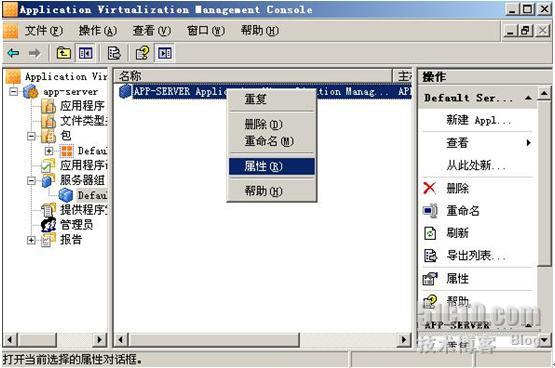Click the Forward arrow toolbar icon
The width and height of the screenshot is (555, 368).
pos(34,53)
